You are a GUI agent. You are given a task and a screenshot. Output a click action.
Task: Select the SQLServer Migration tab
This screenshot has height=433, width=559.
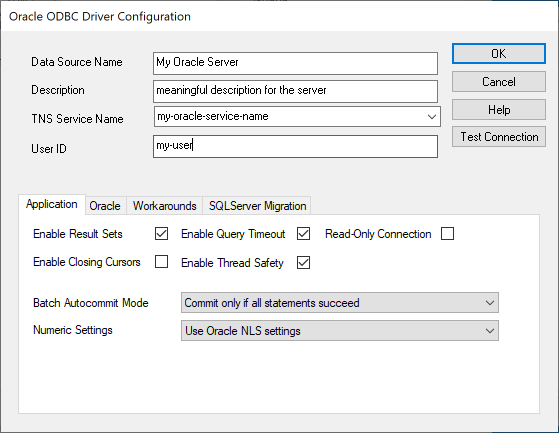[x=257, y=206]
